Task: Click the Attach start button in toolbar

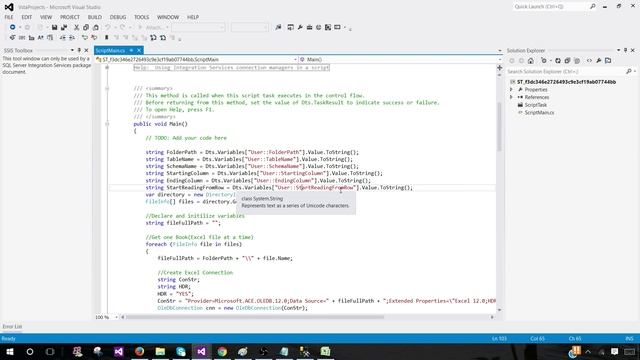Action: (153, 27)
